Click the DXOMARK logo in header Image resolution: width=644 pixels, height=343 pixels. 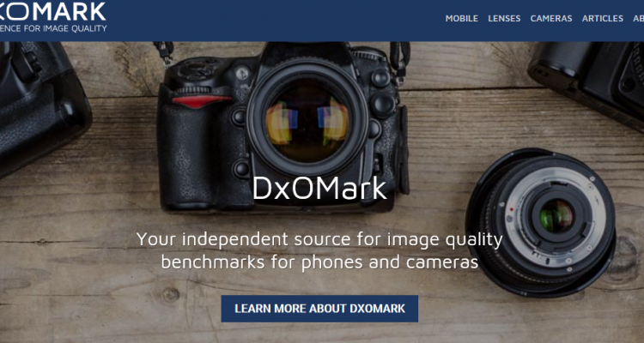pos(53,11)
